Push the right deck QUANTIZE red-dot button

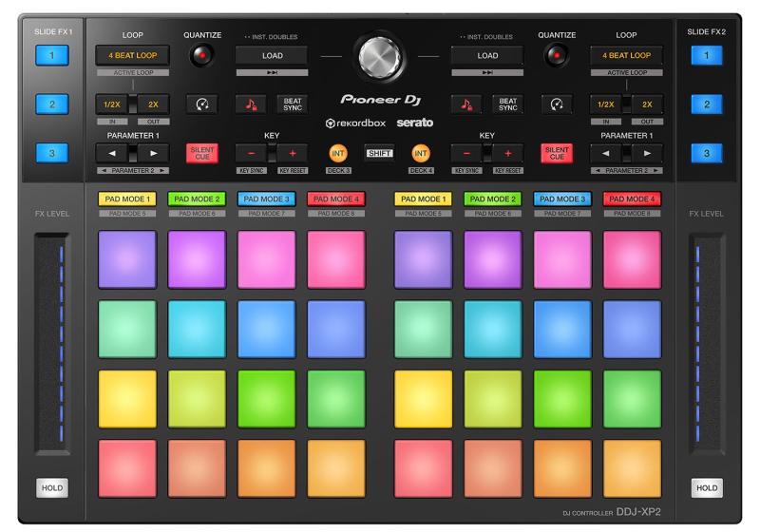557,55
